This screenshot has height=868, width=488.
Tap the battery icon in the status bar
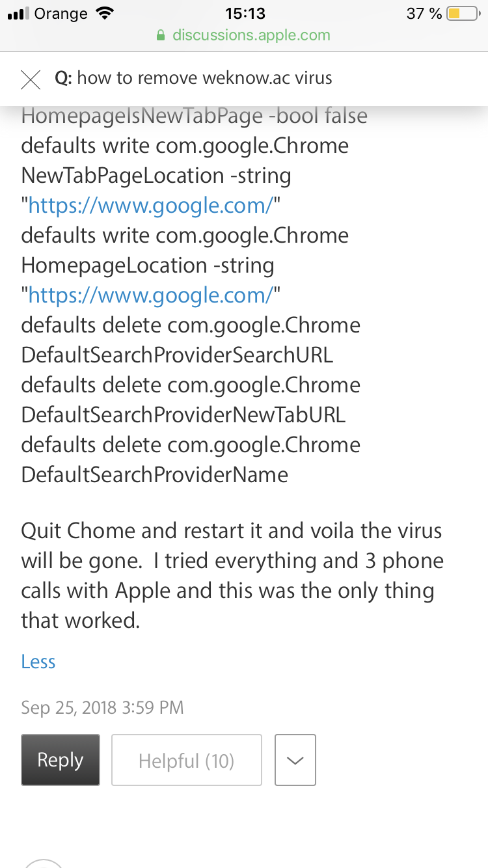tap(464, 13)
